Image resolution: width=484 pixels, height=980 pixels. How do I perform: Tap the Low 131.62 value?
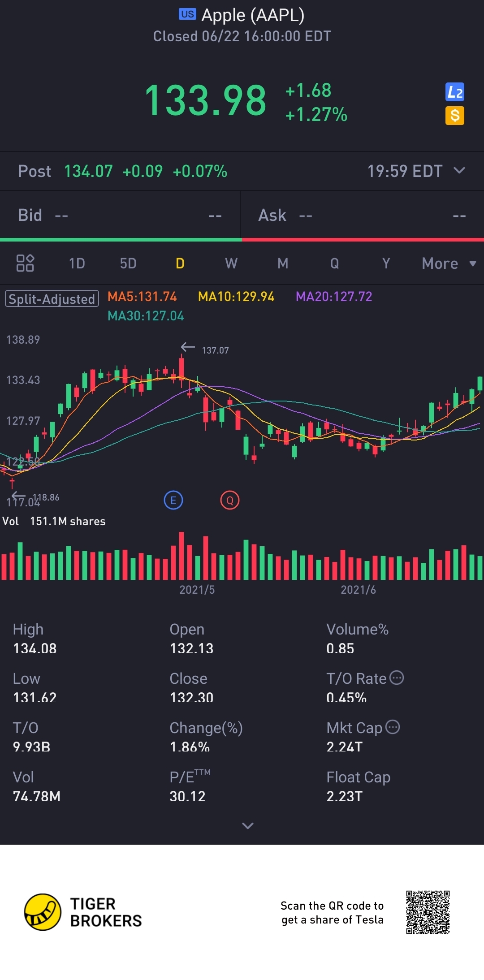[x=35, y=698]
